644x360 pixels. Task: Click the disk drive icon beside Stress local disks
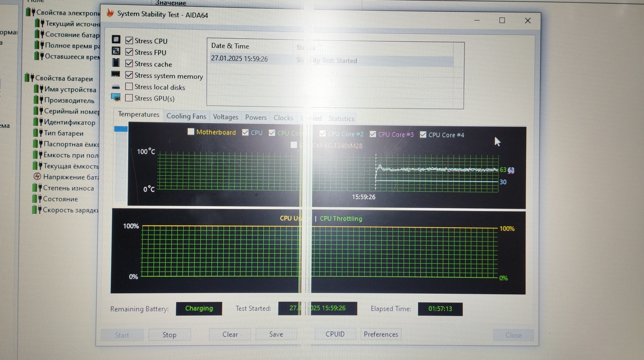pos(116,87)
